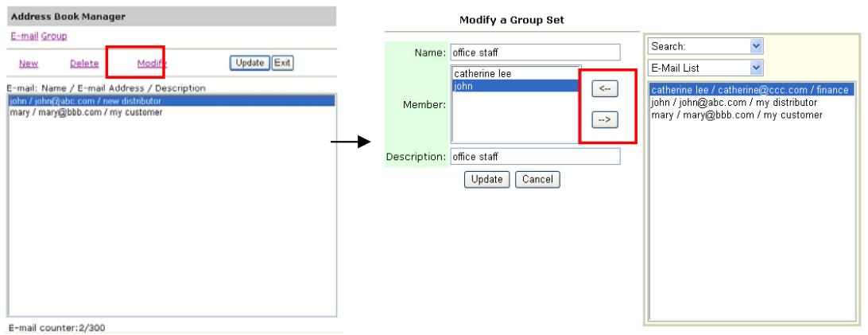Click the New link
Screen dimensions: 868x335
(29, 63)
